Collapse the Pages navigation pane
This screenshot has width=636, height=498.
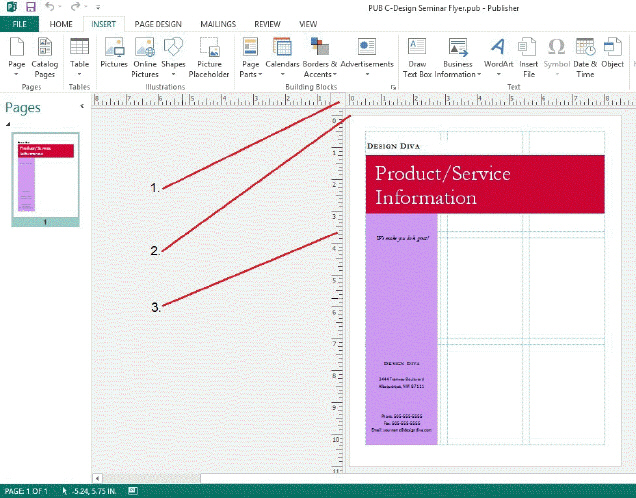pyautogui.click(x=82, y=106)
